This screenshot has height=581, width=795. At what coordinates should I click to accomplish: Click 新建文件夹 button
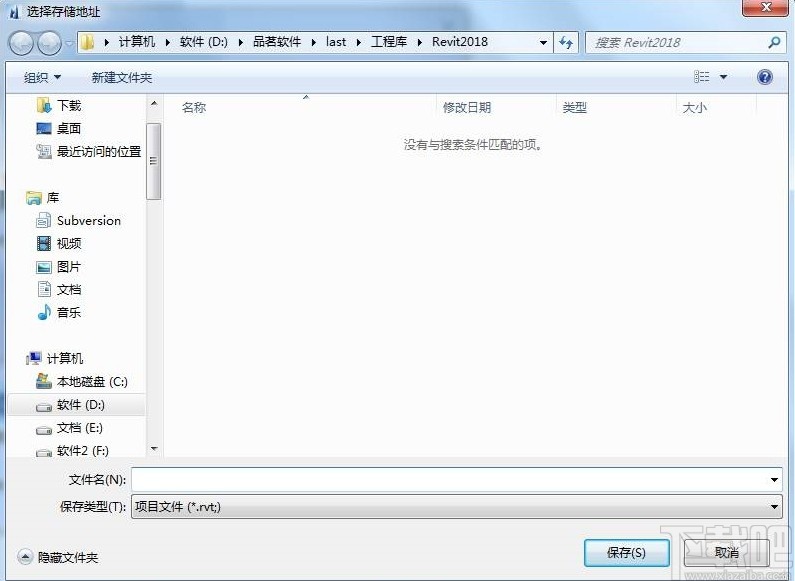[122, 78]
